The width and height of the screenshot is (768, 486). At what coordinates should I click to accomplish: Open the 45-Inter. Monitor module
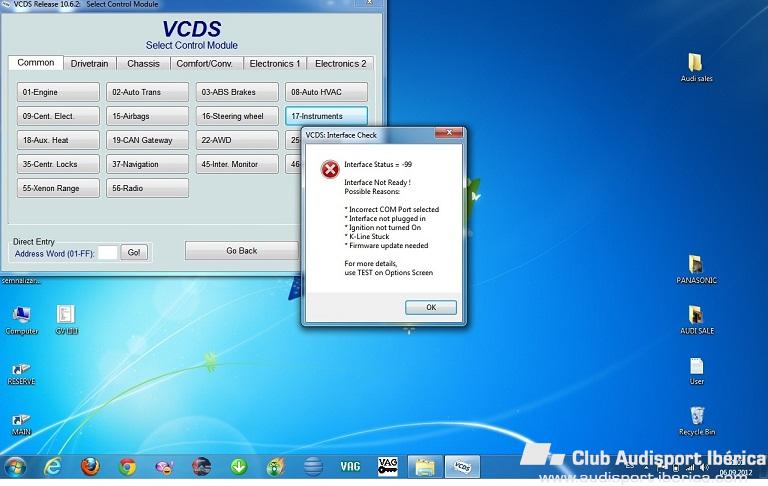point(237,164)
